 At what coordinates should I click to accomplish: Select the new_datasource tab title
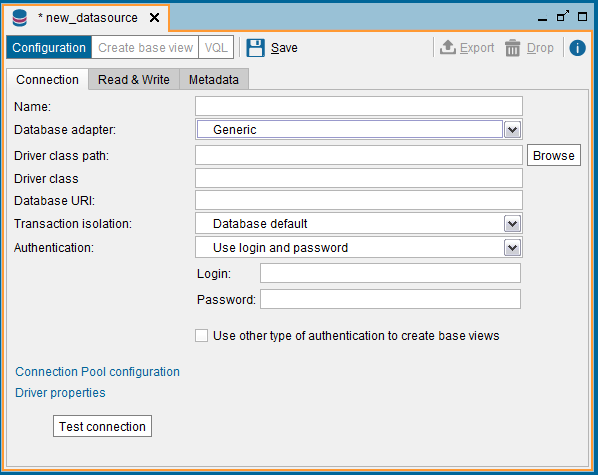[92, 18]
